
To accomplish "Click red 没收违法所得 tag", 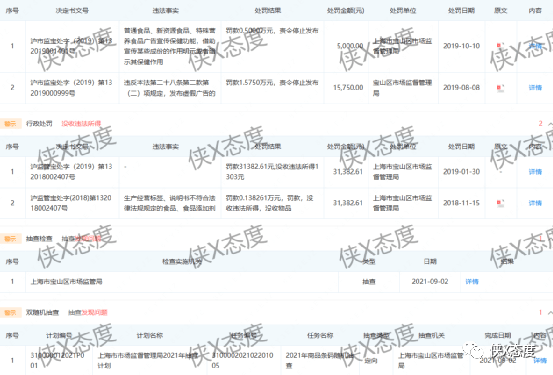I will tap(81, 123).
